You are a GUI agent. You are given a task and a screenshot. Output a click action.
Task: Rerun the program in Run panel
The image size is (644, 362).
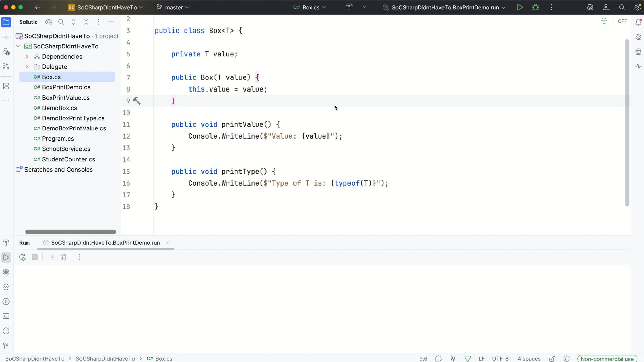point(22,257)
